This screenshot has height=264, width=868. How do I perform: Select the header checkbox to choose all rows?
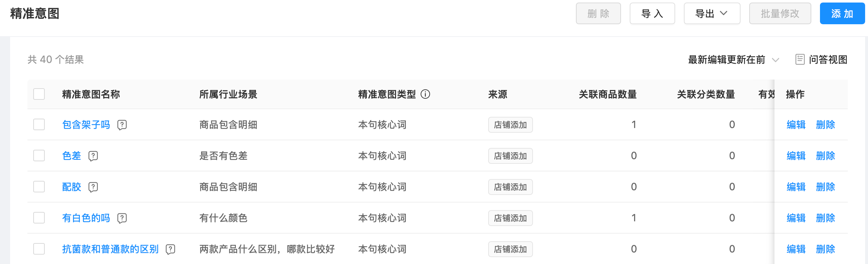pos(39,94)
